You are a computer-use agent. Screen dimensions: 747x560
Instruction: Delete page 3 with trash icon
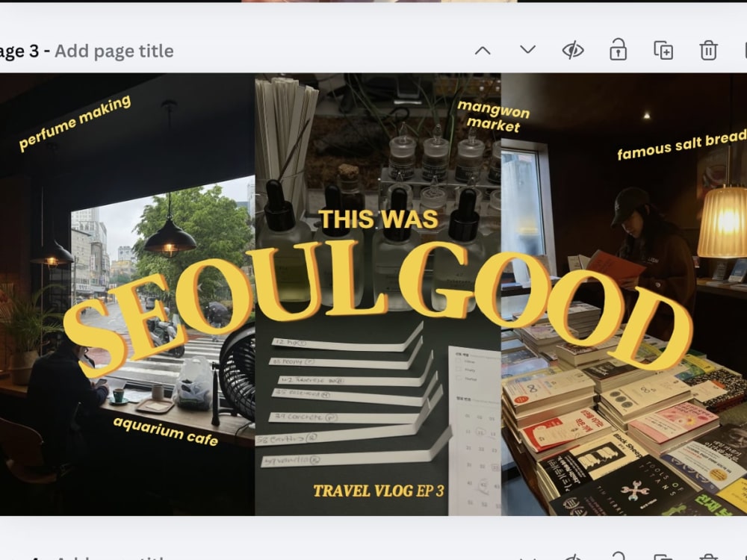click(x=708, y=50)
